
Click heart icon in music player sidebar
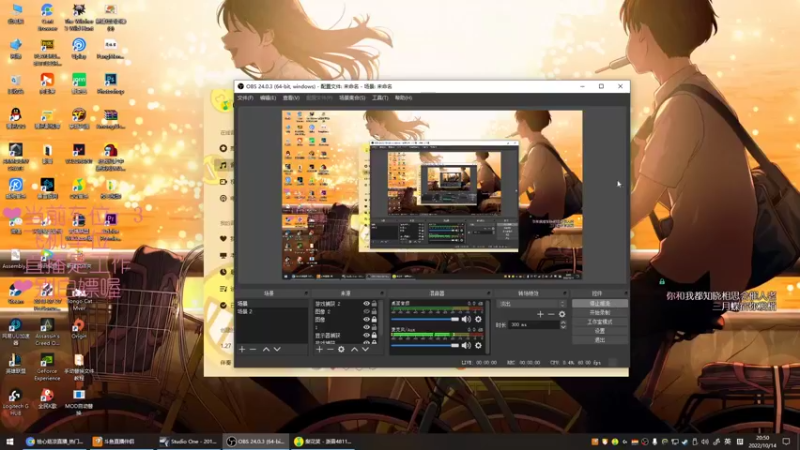pyautogui.click(x=223, y=238)
